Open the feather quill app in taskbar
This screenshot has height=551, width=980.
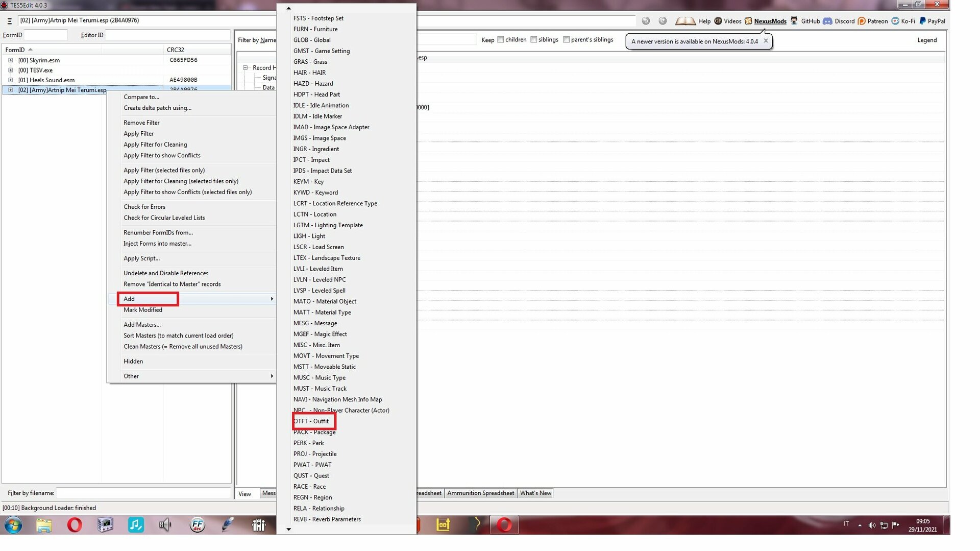pos(228,525)
